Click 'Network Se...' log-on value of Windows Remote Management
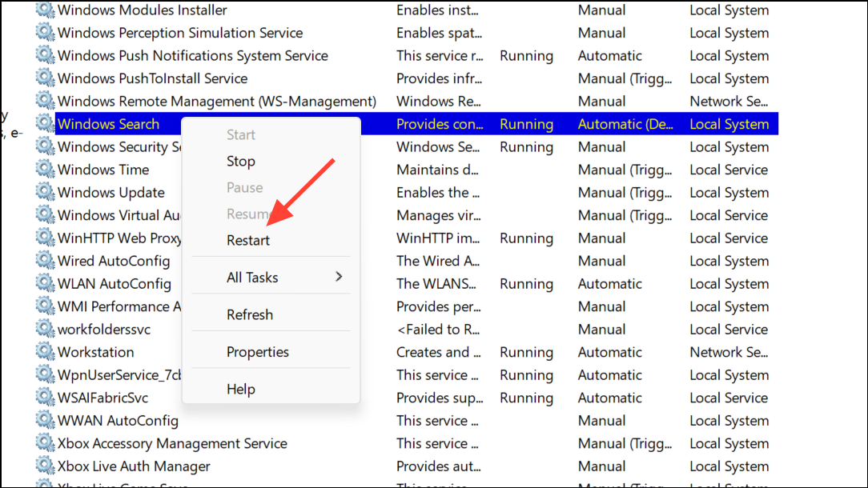The height and width of the screenshot is (488, 868). click(729, 102)
